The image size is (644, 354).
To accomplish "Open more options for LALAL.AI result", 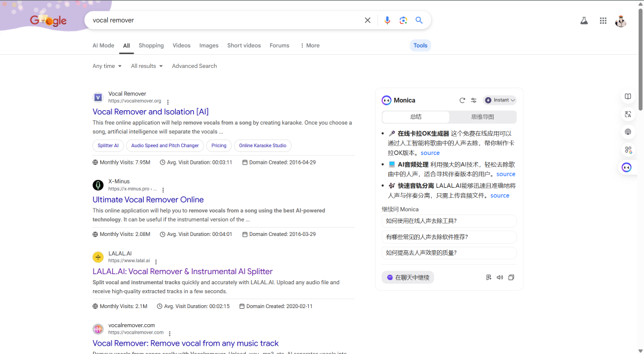I will pyautogui.click(x=156, y=262).
